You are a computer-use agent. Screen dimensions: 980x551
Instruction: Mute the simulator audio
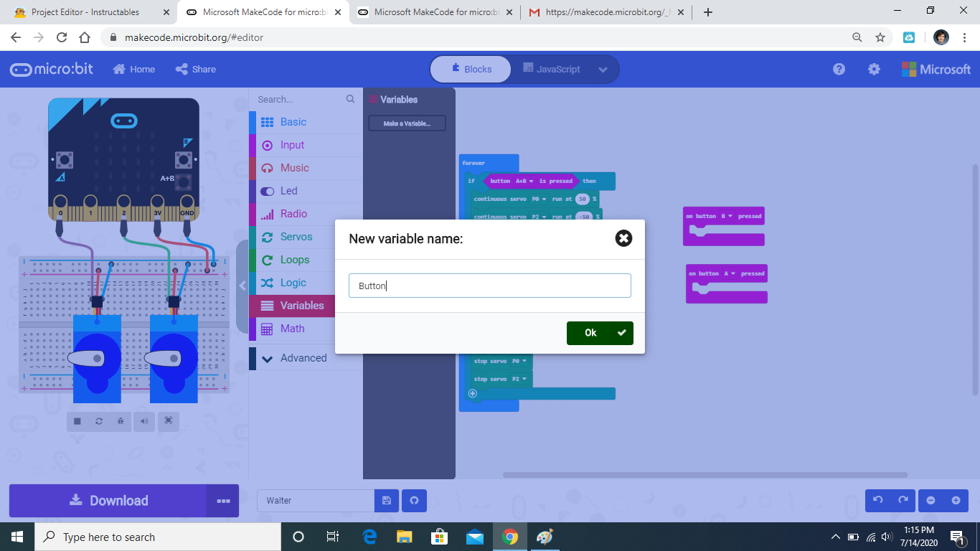[x=144, y=421]
